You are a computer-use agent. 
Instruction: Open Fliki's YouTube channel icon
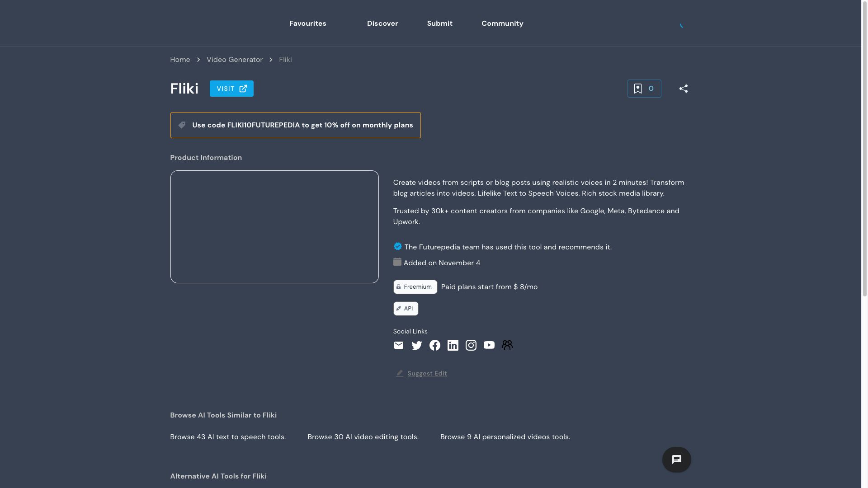(489, 345)
